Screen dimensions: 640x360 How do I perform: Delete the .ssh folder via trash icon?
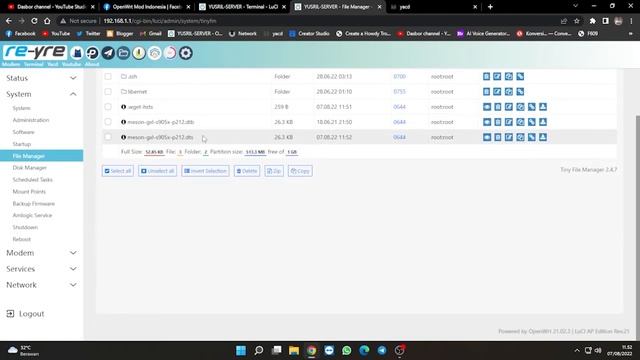(487, 76)
